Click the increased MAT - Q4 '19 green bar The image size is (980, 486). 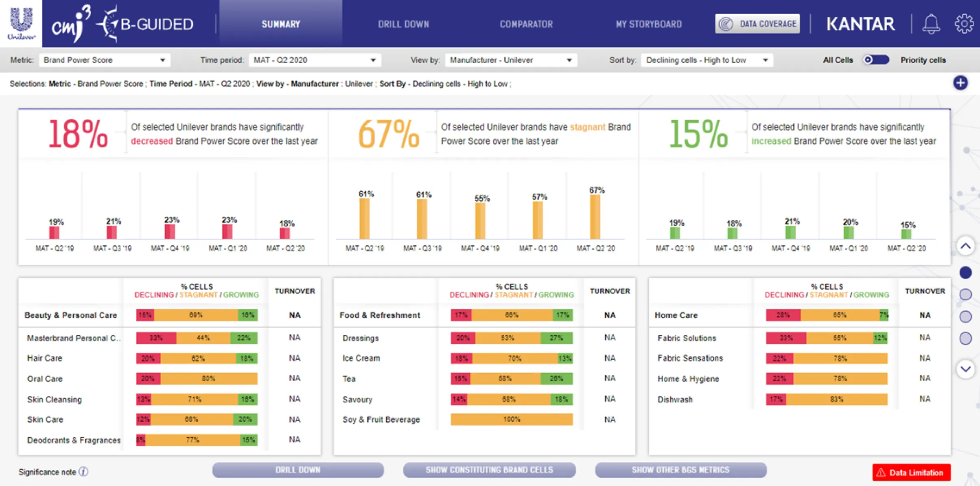tap(790, 233)
